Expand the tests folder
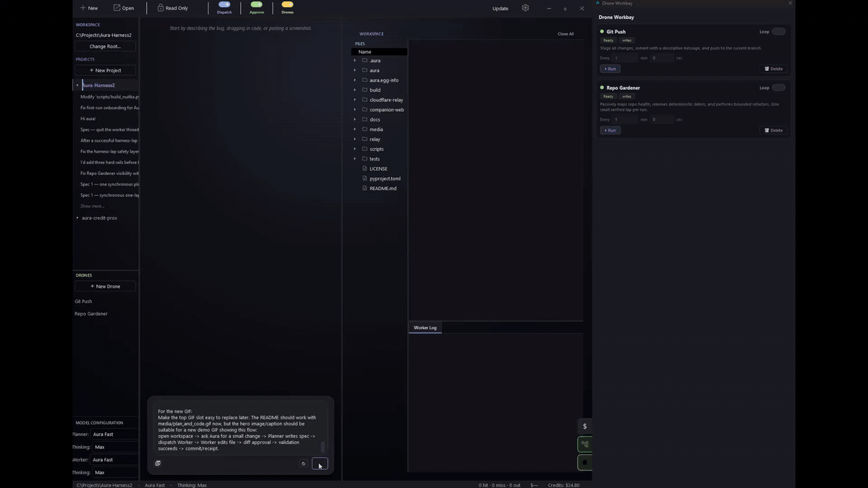This screenshot has height=488, width=868. click(355, 158)
